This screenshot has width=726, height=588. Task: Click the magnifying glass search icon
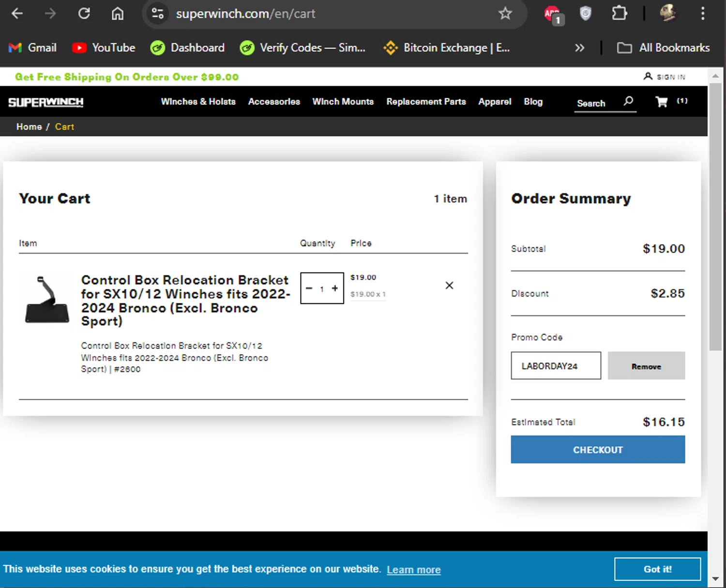628,101
